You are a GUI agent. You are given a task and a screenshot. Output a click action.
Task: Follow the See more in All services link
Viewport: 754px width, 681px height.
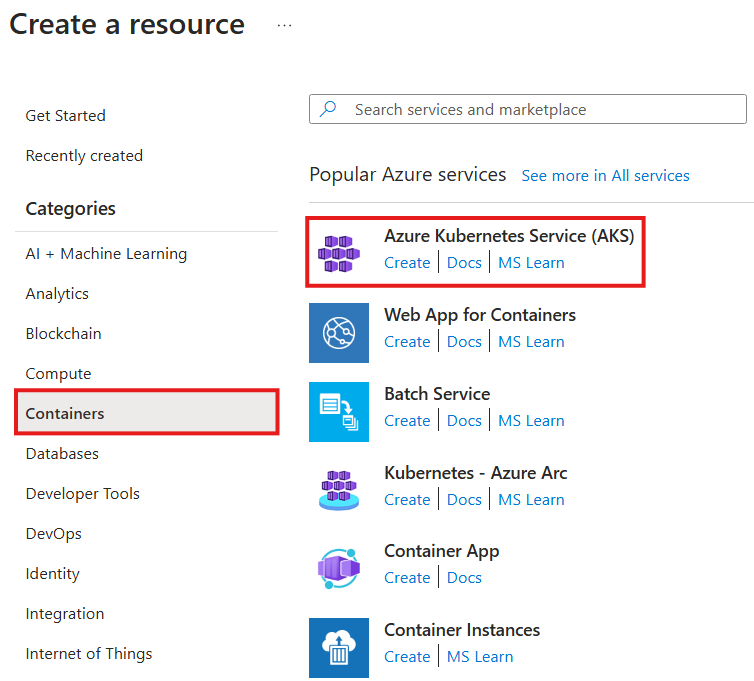pos(605,176)
